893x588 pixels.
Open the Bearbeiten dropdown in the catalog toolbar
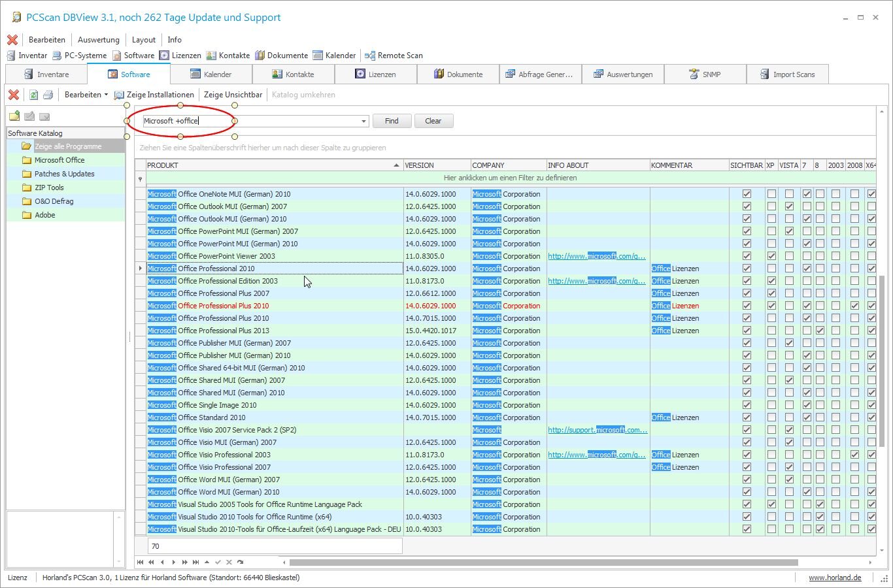86,95
